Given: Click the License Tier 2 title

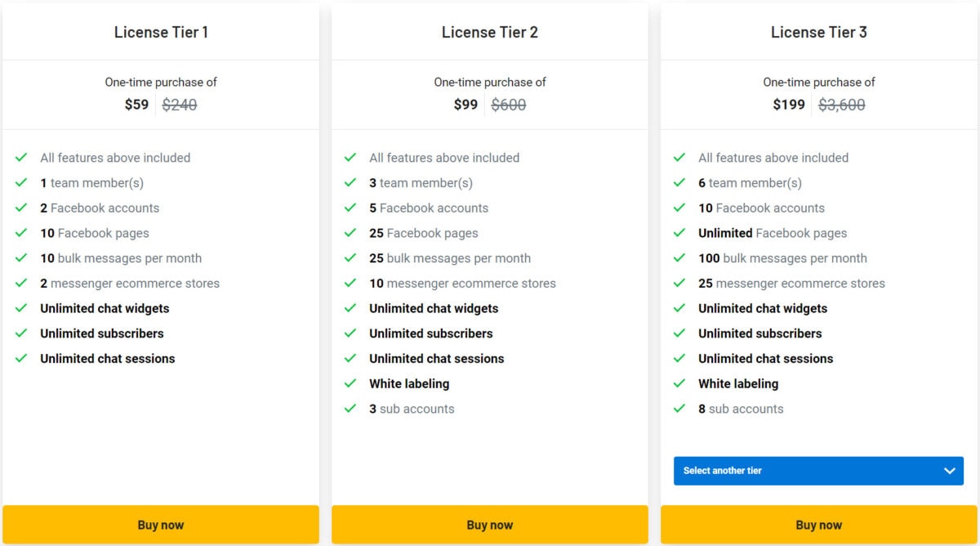Looking at the screenshot, I should point(490,32).
